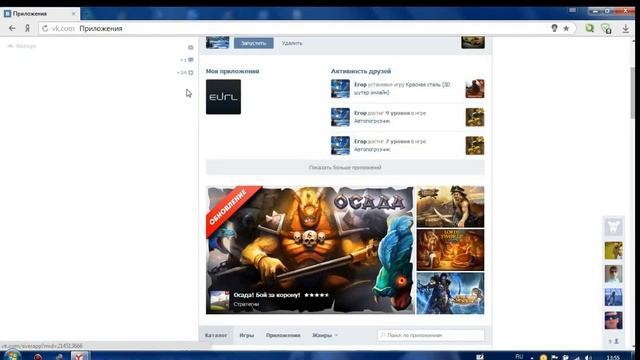This screenshot has height=360, width=640.
Task: Open Yandex home via the Я button
Action: tap(27, 28)
